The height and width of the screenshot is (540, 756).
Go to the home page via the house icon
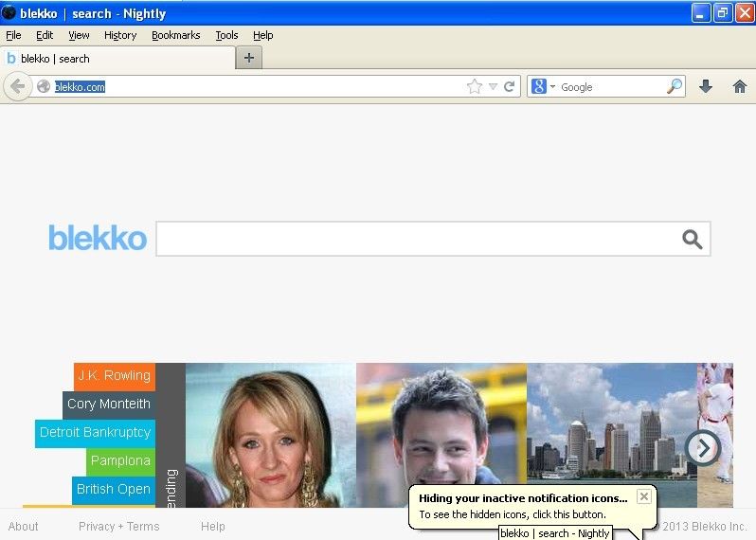coord(740,86)
